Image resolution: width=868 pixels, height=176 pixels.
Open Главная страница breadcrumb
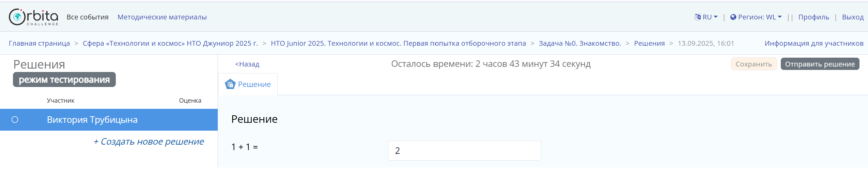click(x=39, y=43)
